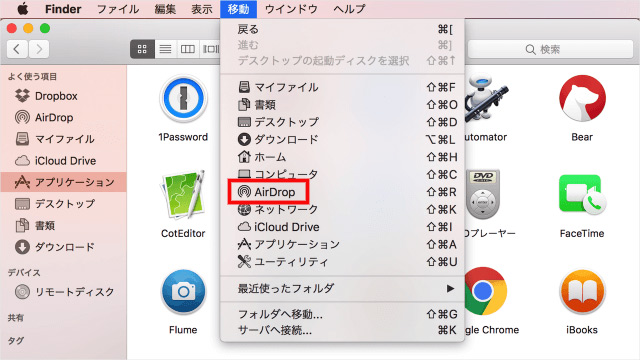This screenshot has height=360, width=640.
Task: Choose マイファイル in the 移動 menu
Action: 342,87
